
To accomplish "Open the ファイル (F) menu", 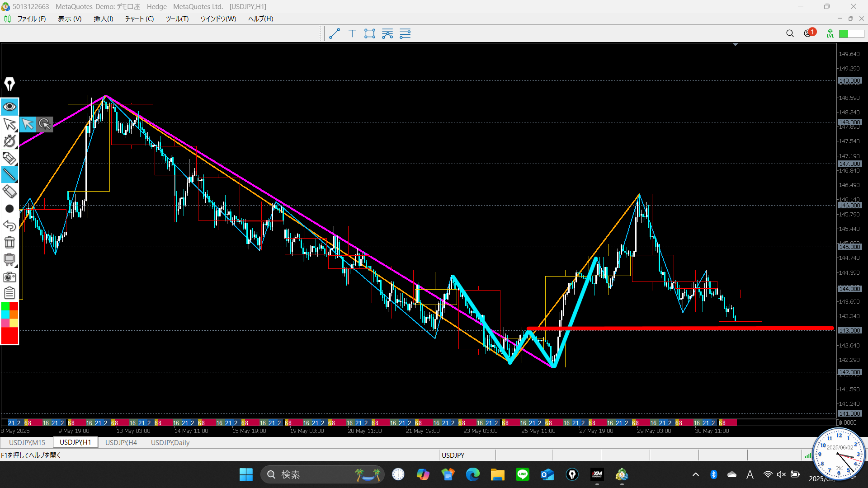I will [x=32, y=19].
